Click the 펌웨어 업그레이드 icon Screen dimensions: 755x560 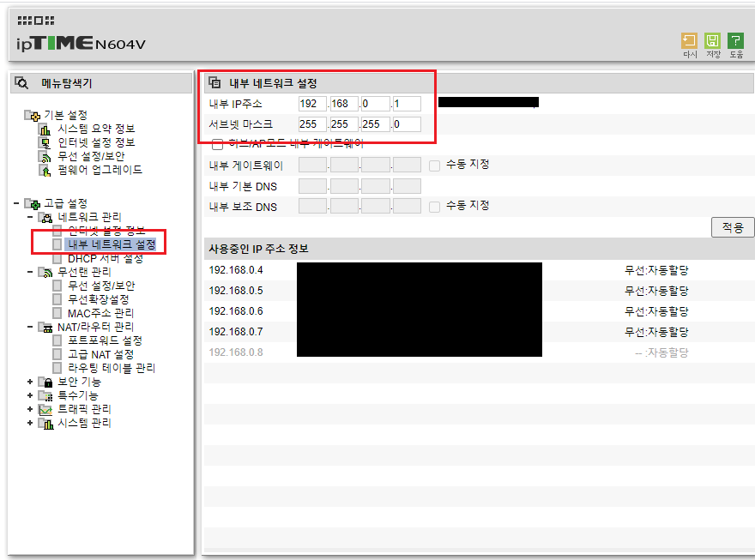pyautogui.click(x=45, y=171)
